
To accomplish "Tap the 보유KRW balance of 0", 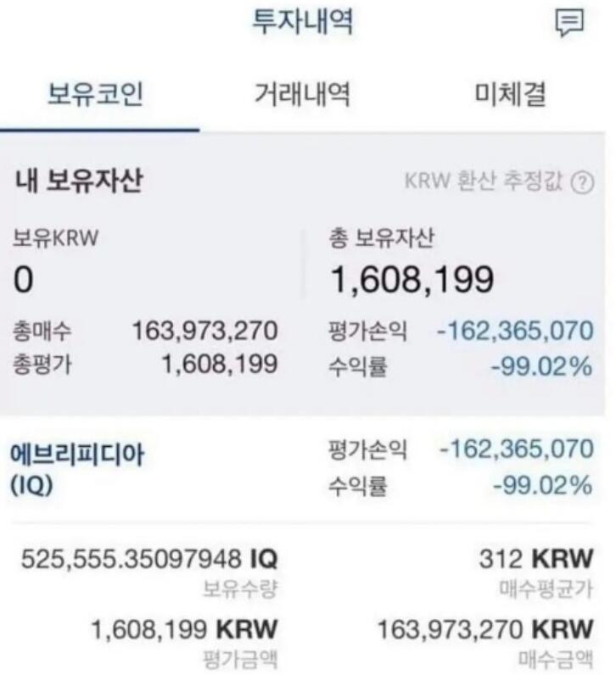I will tap(23, 279).
